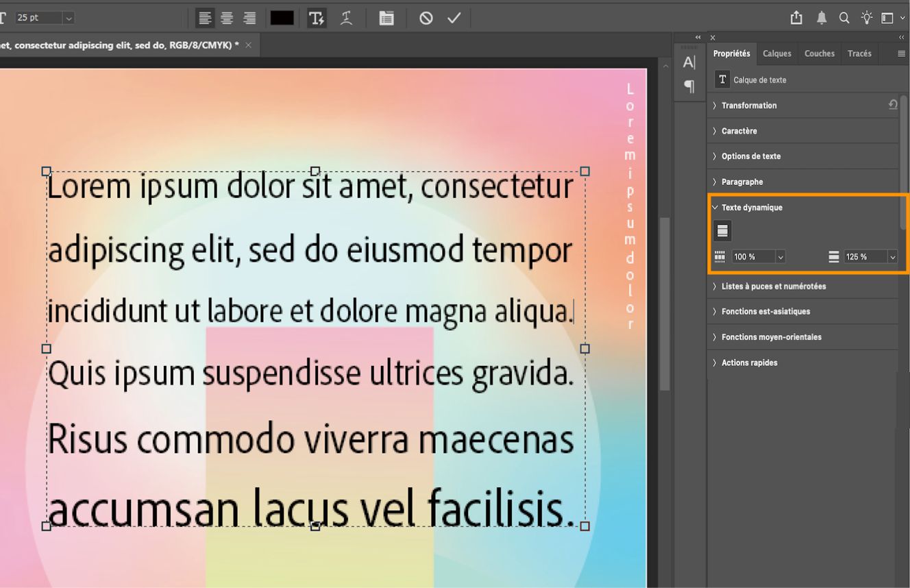Image resolution: width=910 pixels, height=588 pixels.
Task: Open the Character panel icon in the sidebar
Action: tap(689, 62)
